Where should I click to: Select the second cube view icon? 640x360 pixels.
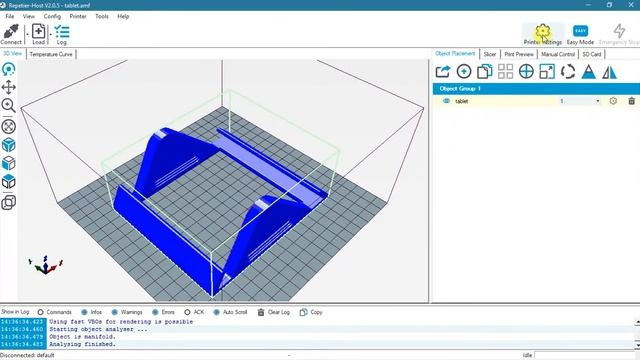click(9, 163)
